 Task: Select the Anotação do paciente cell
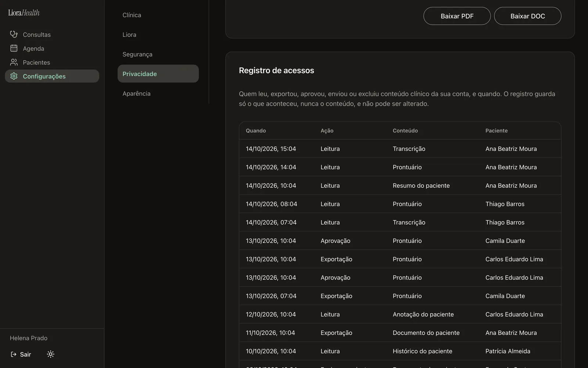pyautogui.click(x=423, y=314)
